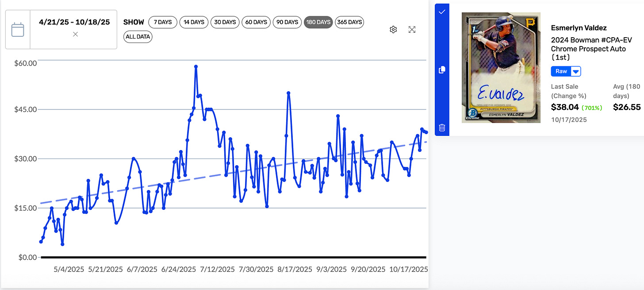Click the $0.00 y-axis label
Viewport: 644px width, 290px height.
tap(28, 257)
